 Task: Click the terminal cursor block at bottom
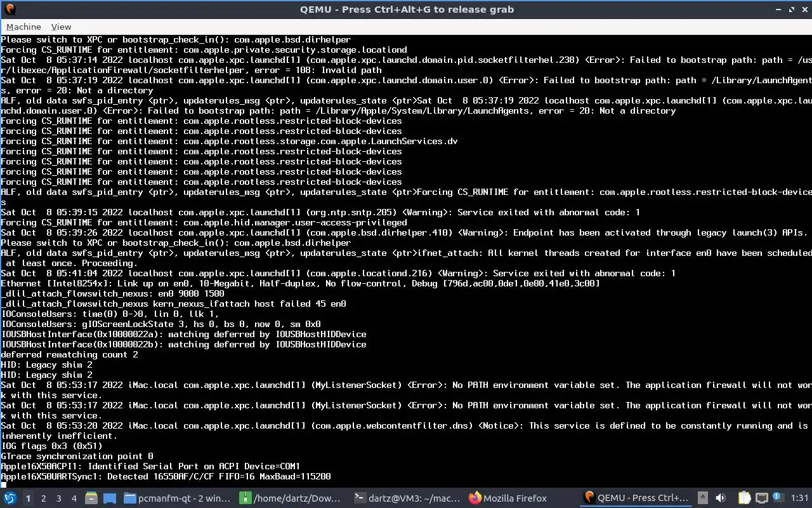click(3, 485)
